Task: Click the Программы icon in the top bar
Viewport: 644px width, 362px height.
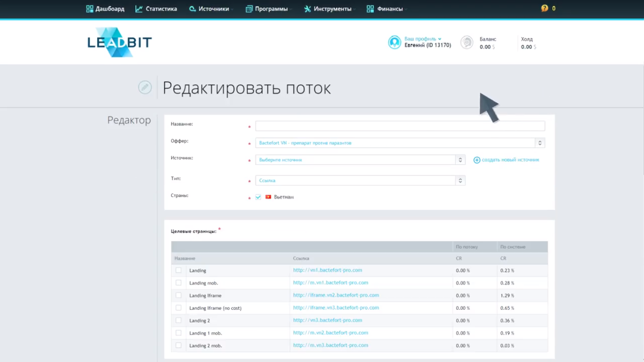Action: (x=248, y=8)
